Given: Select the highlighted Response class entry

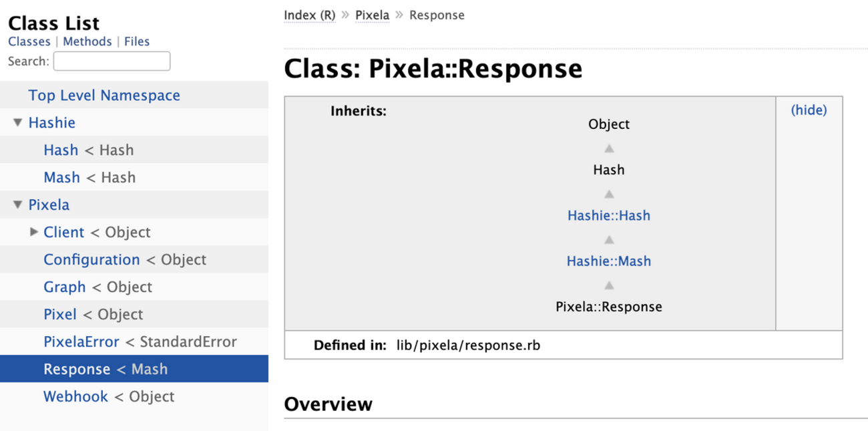Looking at the screenshot, I should click(77, 370).
